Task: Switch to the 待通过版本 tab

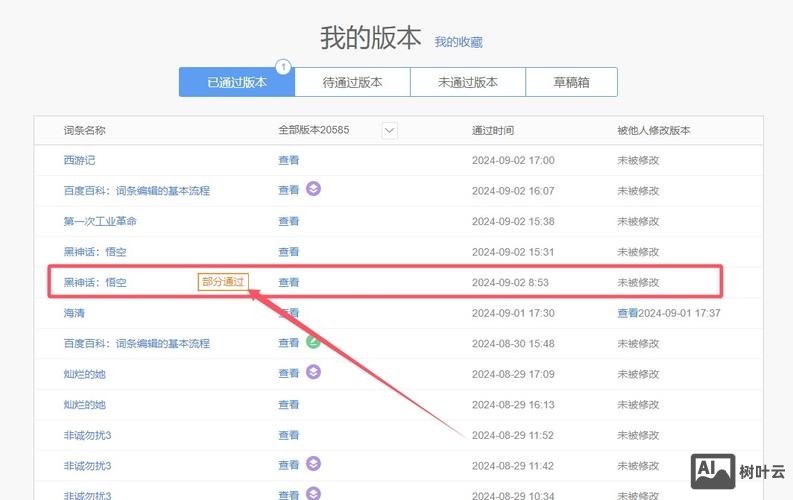Action: pyautogui.click(x=353, y=82)
